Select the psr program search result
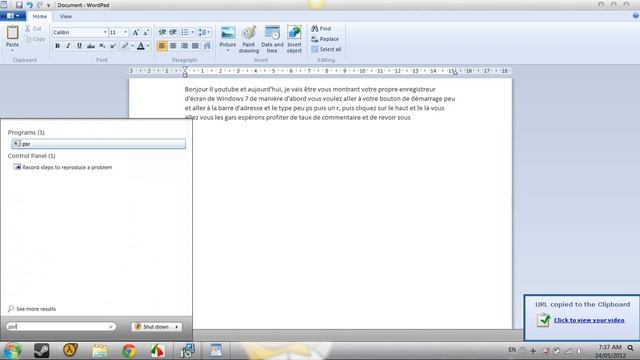Image resolution: width=640 pixels, height=360 pixels. point(98,144)
